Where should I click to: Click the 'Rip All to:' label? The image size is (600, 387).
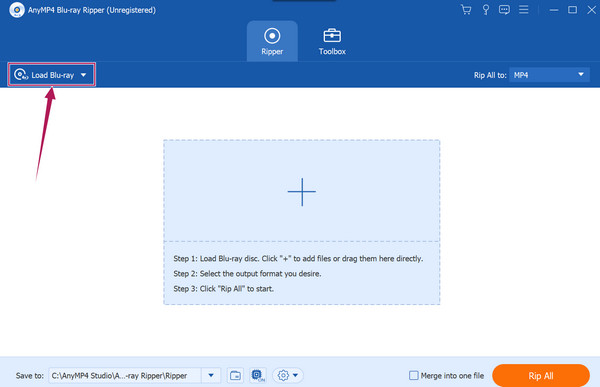[x=490, y=75]
